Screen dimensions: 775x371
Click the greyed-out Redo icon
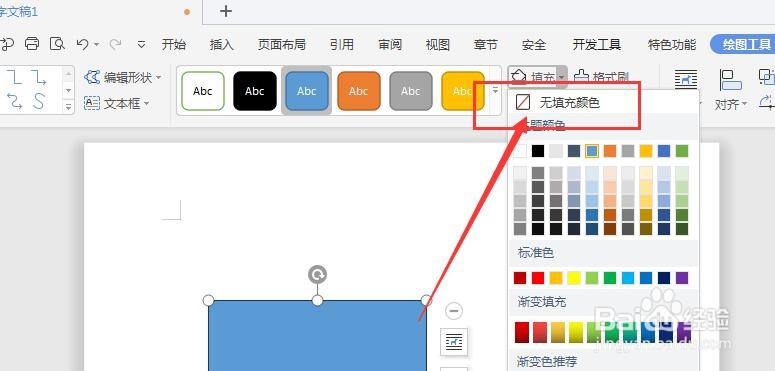tap(116, 44)
